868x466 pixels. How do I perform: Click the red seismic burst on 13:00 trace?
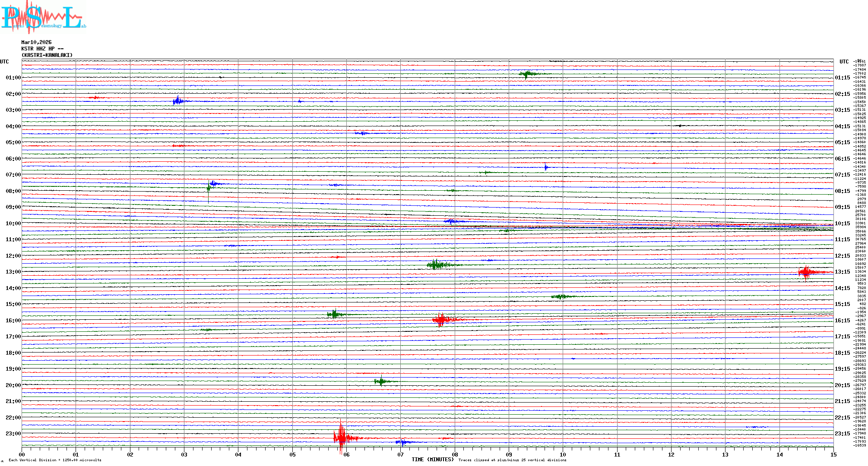(x=806, y=272)
